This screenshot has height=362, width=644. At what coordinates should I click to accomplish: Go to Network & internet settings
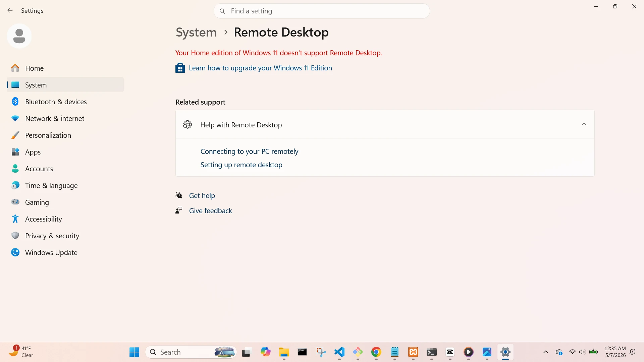point(65,118)
